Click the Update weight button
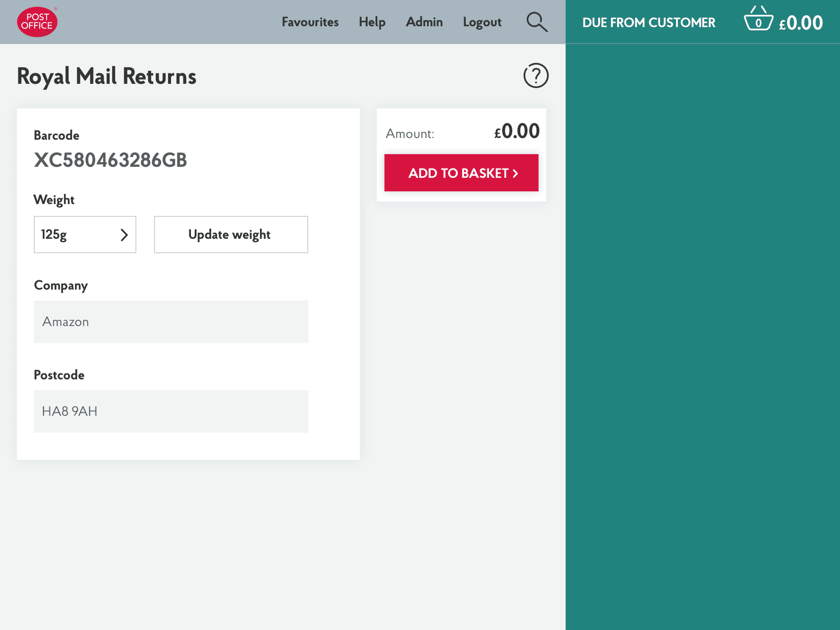 click(x=230, y=235)
